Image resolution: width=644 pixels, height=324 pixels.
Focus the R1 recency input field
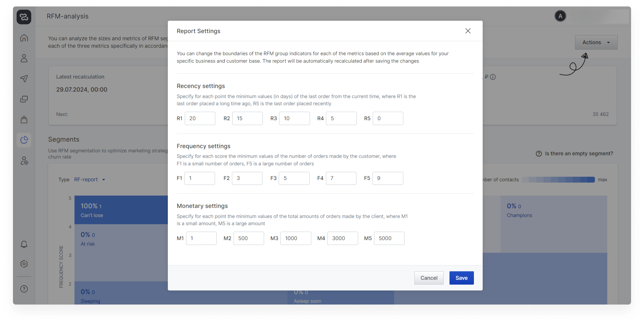pyautogui.click(x=200, y=119)
